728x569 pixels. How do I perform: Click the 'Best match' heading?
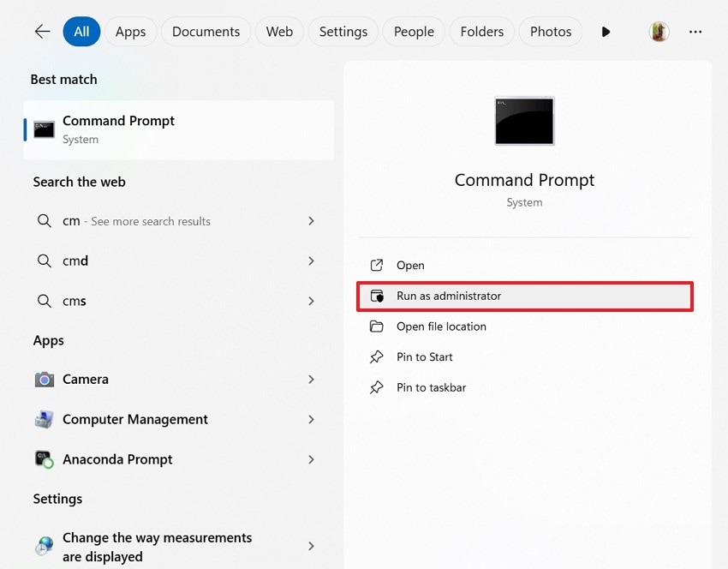63,80
